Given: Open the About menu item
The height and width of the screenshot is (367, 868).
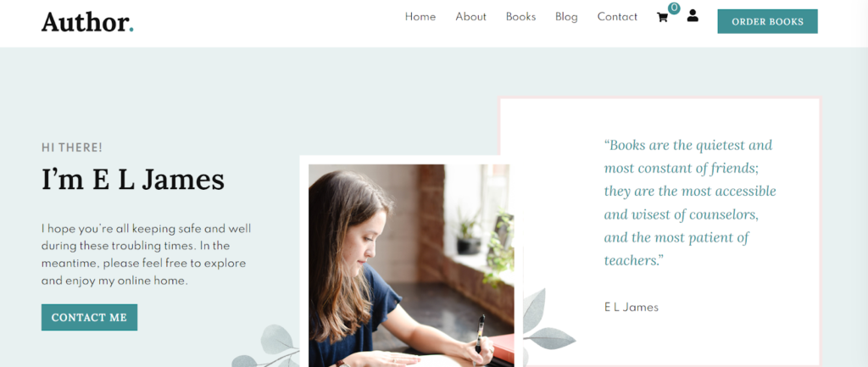Looking at the screenshot, I should (470, 17).
